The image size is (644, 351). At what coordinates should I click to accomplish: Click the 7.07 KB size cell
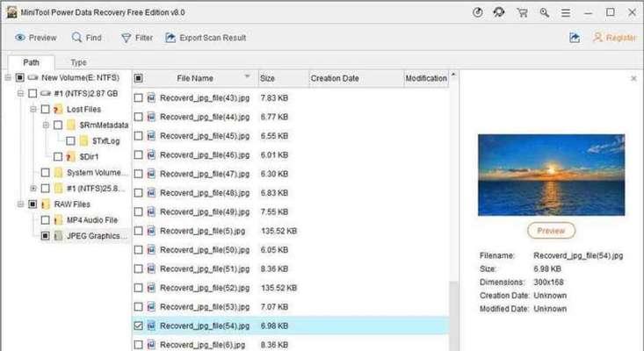[x=274, y=307]
